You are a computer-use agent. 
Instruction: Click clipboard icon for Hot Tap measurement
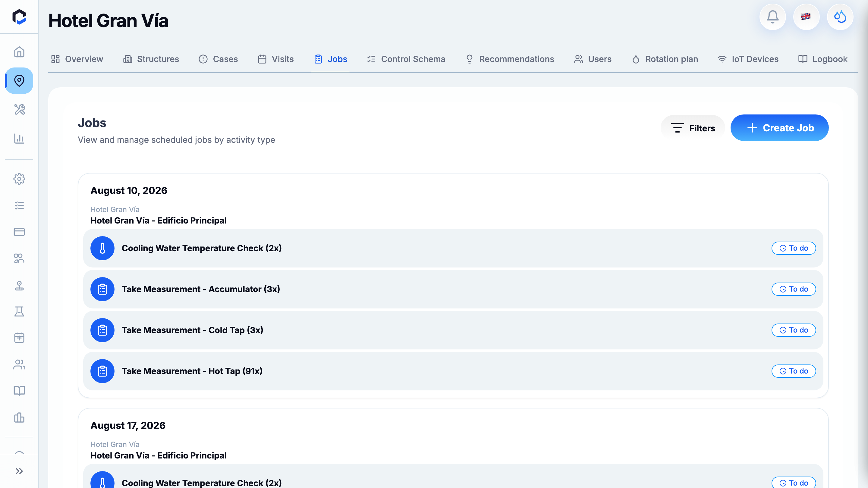102,371
